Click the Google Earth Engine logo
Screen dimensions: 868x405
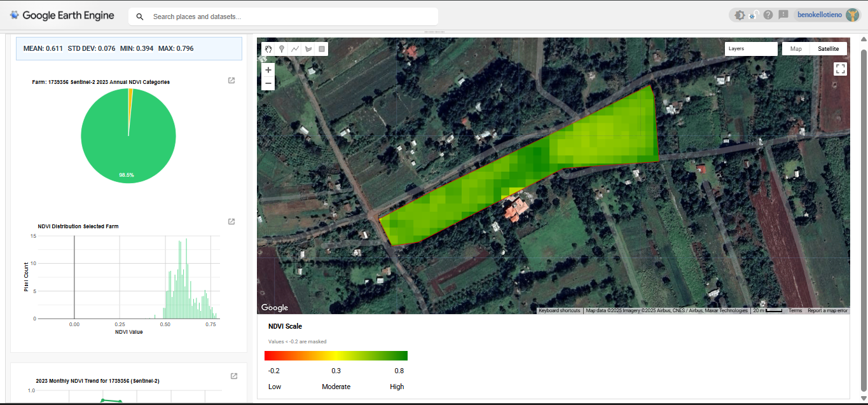62,15
